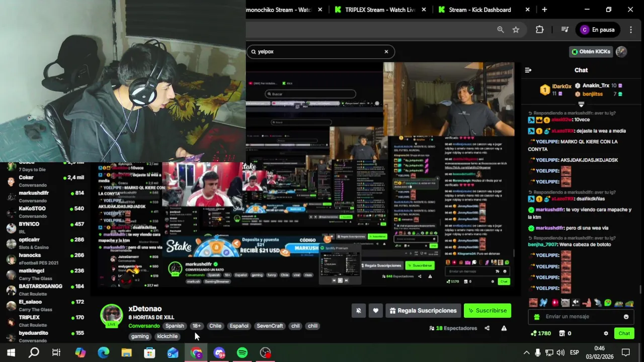Bookmark this page with the star icon
644x362 pixels.
(x=516, y=30)
